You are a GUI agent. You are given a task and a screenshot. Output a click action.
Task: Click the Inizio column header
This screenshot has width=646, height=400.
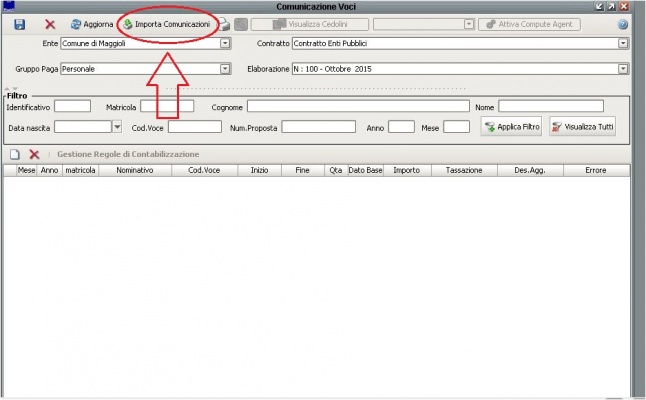click(260, 170)
